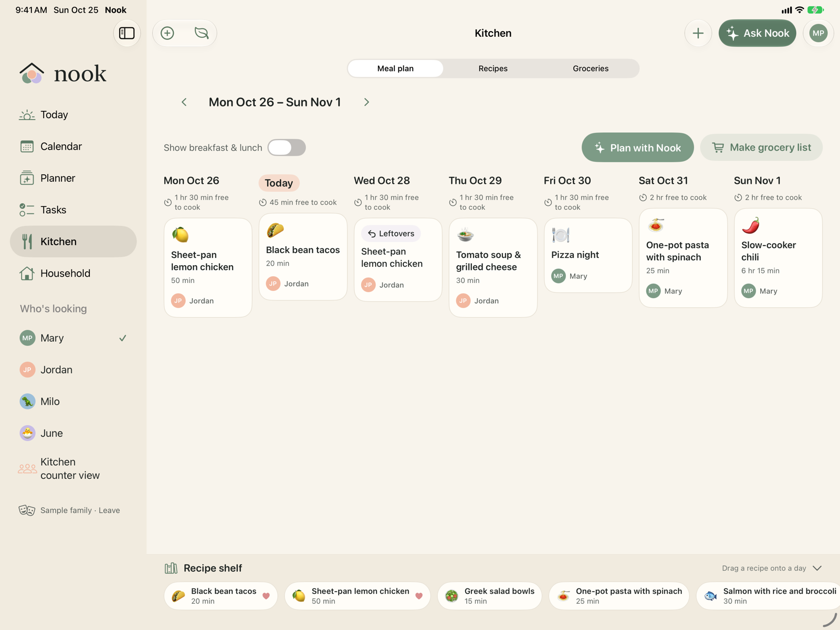
Task: Go to Calendar in the sidebar
Action: [73, 146]
